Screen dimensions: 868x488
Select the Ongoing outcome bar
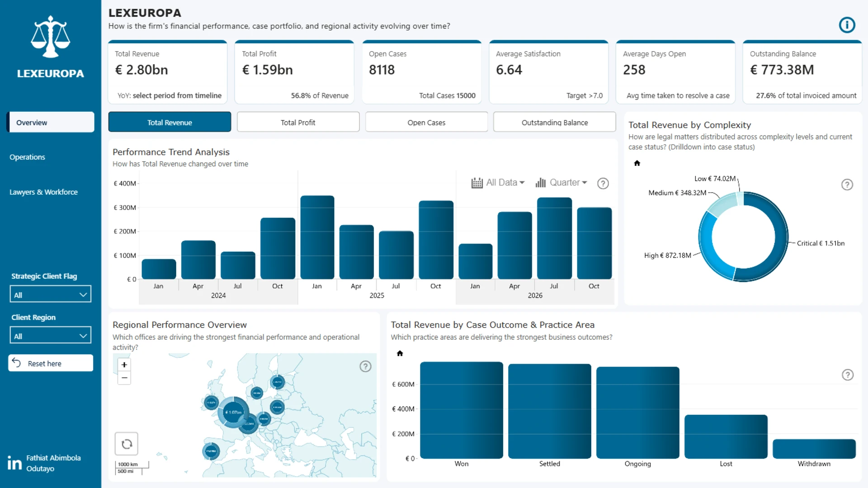[x=638, y=413]
